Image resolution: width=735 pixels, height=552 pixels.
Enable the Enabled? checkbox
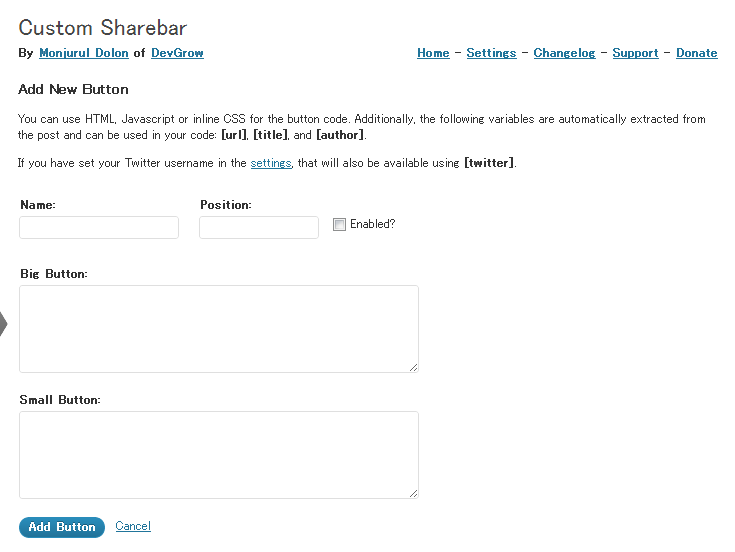[339, 225]
